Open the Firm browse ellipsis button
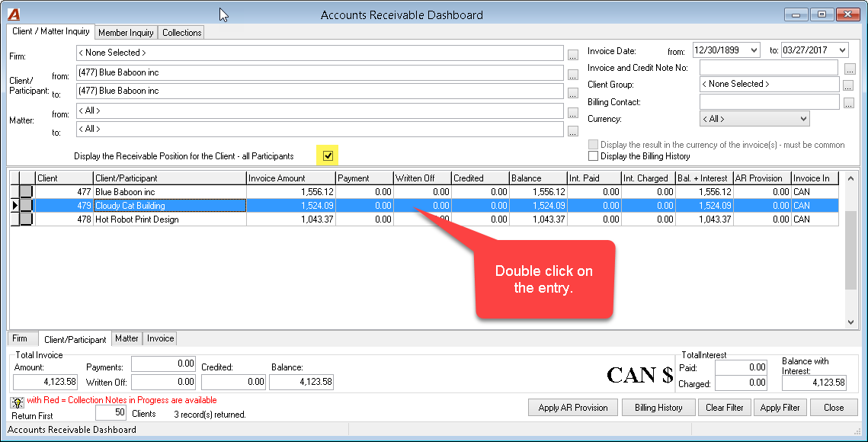 click(573, 55)
